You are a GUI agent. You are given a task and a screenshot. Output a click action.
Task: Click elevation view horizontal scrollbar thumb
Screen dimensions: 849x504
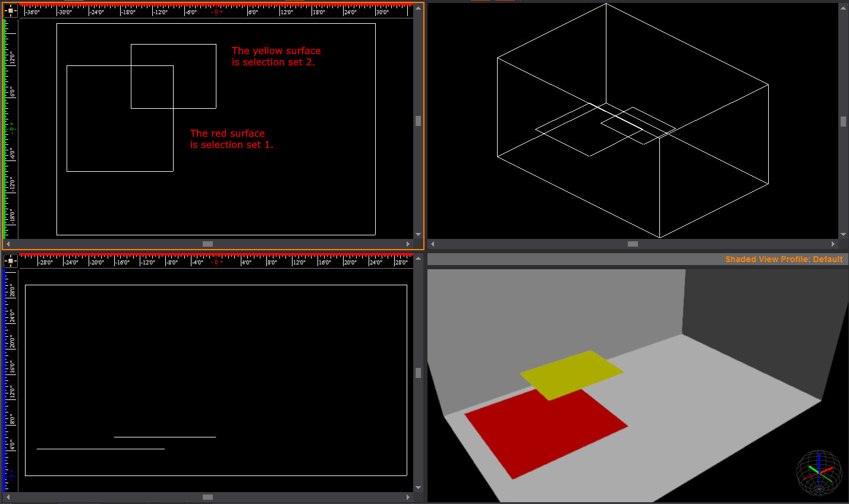[207, 497]
